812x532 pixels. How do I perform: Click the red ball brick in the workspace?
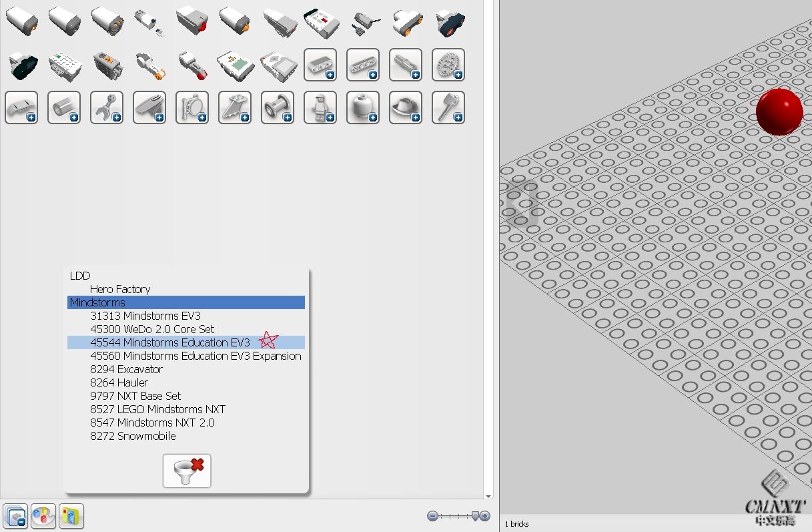pyautogui.click(x=780, y=111)
